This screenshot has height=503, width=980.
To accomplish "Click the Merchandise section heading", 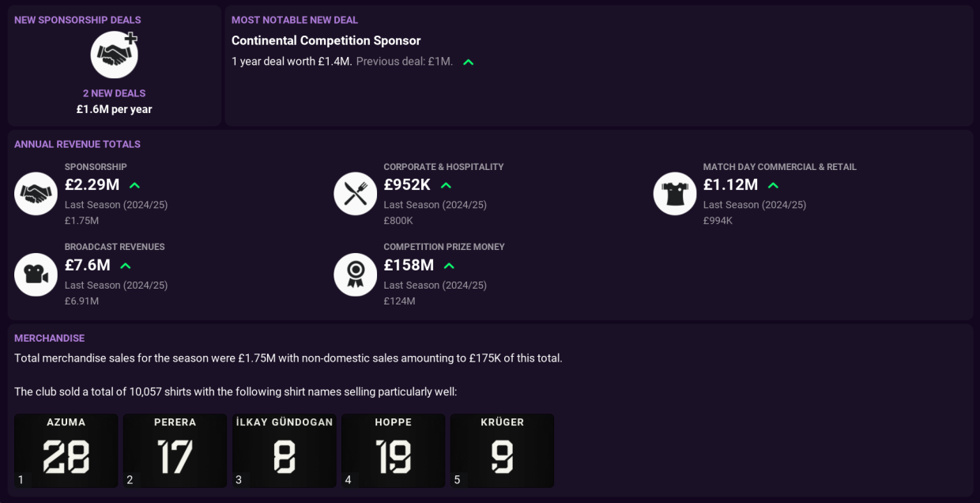I will pyautogui.click(x=49, y=338).
